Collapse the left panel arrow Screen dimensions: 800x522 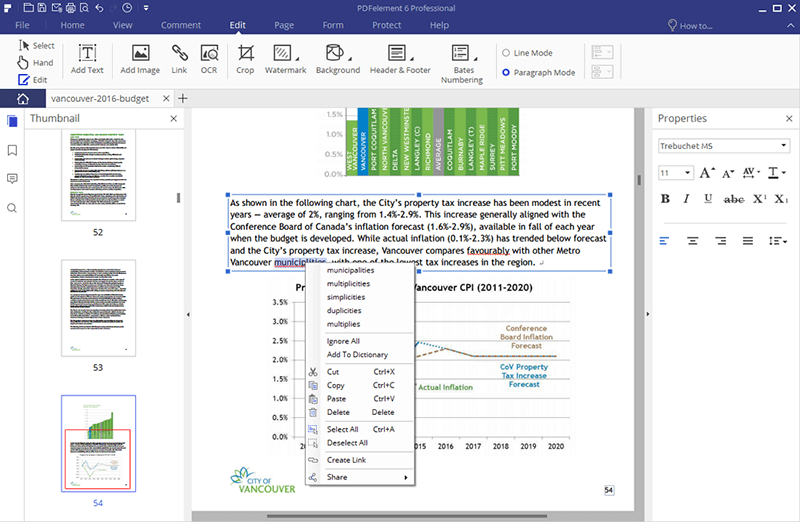pyautogui.click(x=188, y=314)
